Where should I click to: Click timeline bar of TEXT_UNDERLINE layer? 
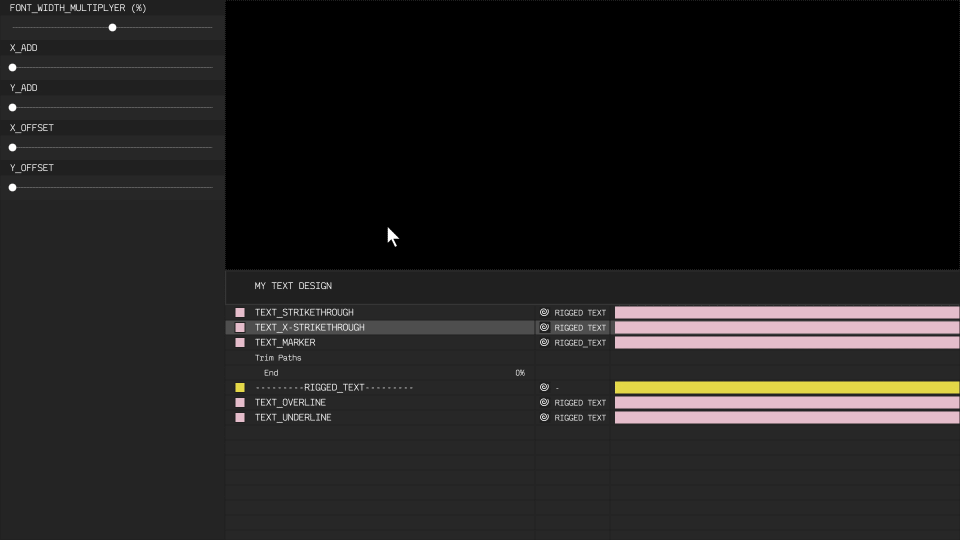point(787,418)
